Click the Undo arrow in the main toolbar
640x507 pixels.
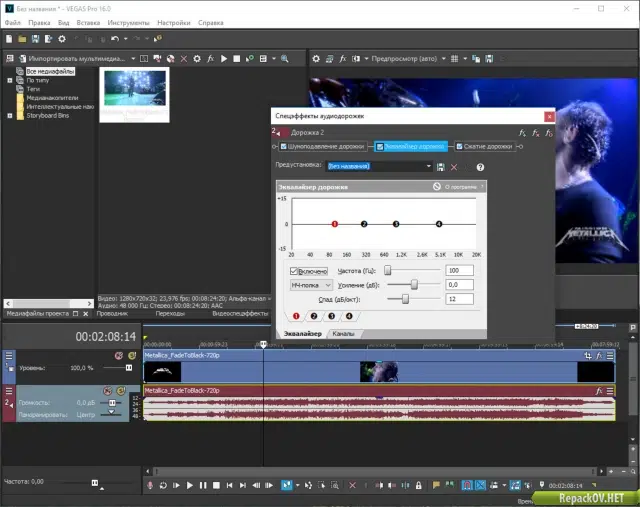[115, 39]
